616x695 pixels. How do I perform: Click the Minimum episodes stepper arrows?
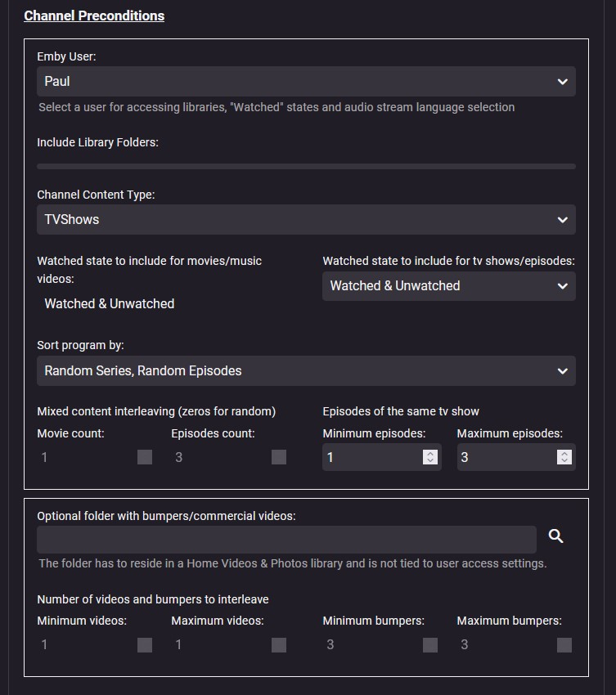pos(430,458)
